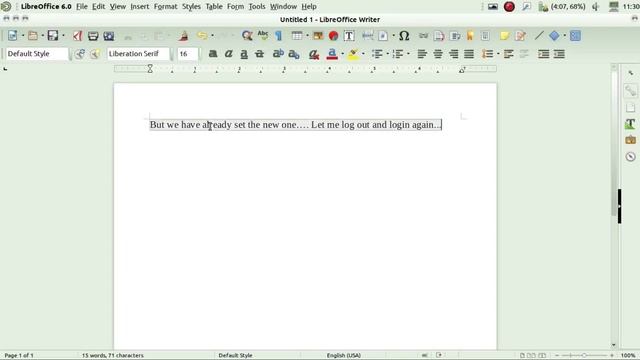The width and height of the screenshot is (640, 360).
Task: Insert a page break icon
Action: (367, 36)
